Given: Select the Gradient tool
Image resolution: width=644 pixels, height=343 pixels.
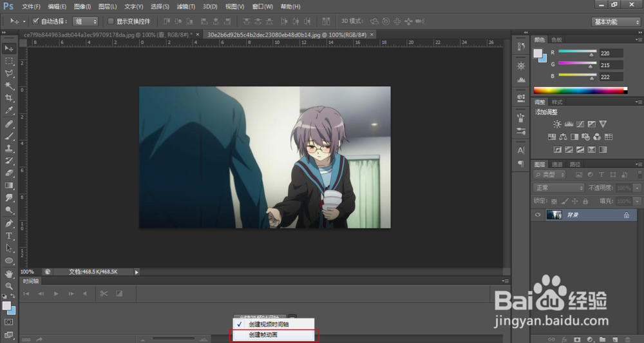Looking at the screenshot, I should (8, 186).
